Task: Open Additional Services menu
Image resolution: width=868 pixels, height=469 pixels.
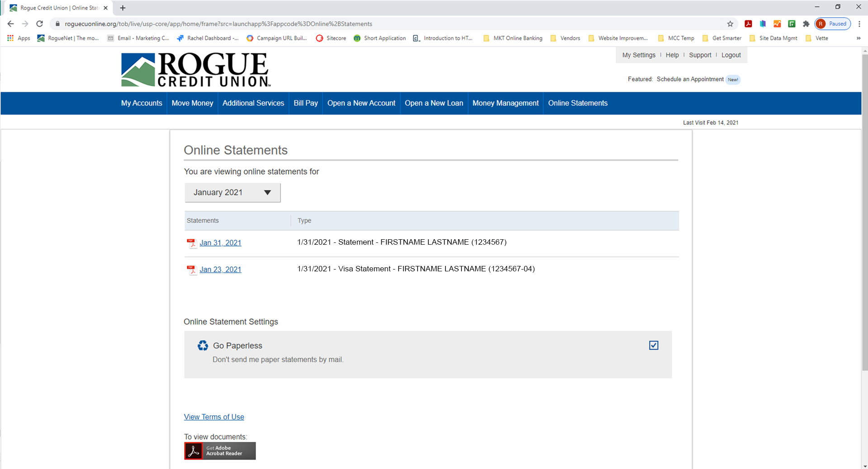Action: click(253, 103)
